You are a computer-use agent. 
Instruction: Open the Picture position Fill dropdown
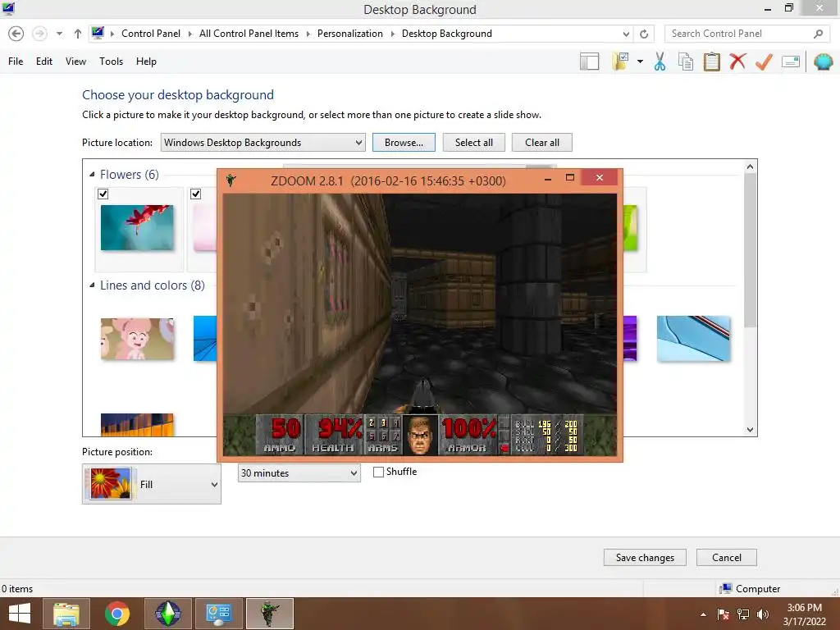coord(152,484)
